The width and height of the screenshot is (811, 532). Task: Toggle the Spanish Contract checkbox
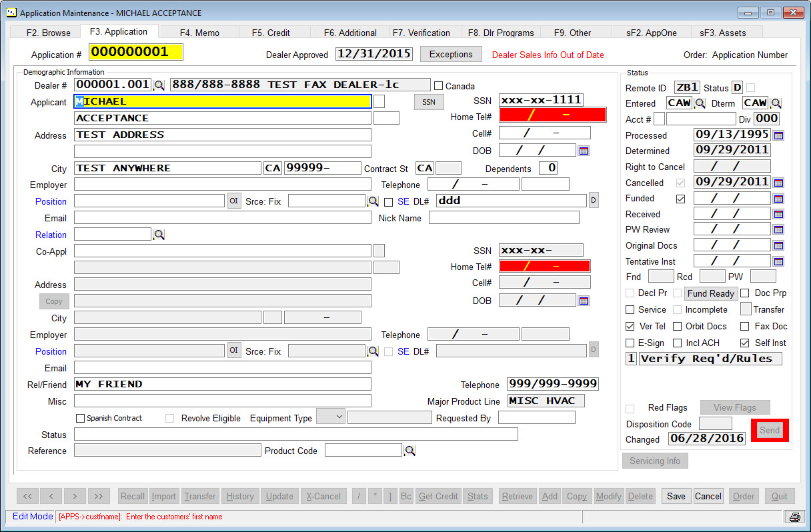[x=81, y=419]
